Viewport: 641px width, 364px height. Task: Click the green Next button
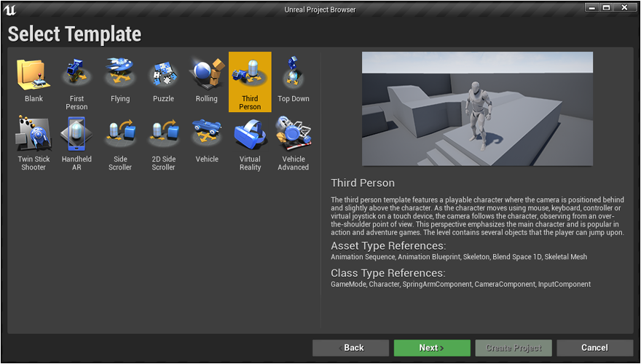(432, 348)
